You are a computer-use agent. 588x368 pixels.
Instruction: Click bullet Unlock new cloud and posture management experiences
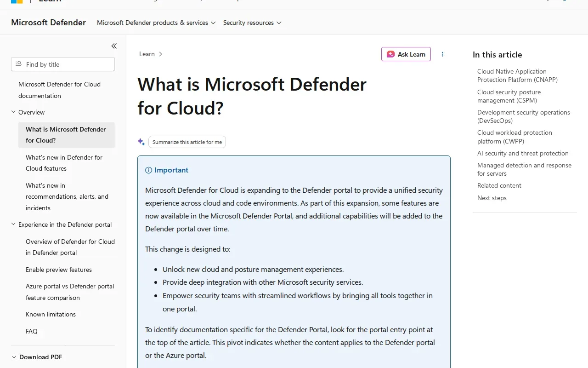pos(253,269)
